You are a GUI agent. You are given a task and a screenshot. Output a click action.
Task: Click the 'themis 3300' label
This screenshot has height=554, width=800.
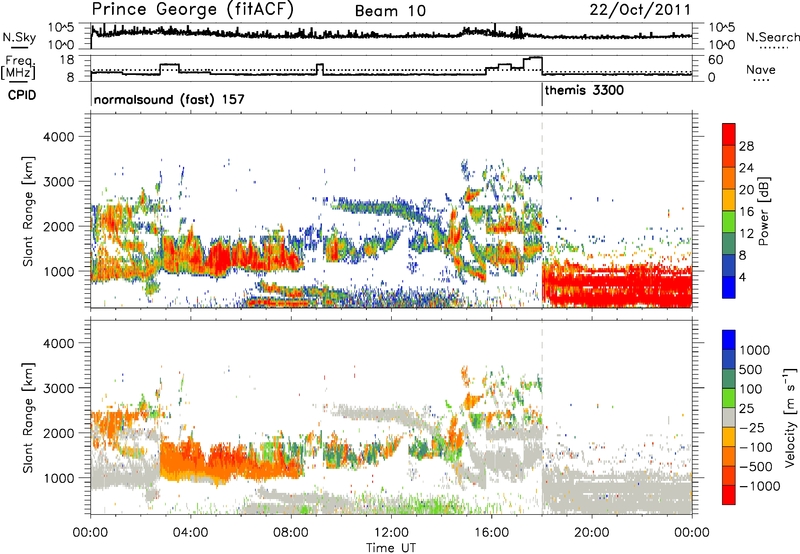pos(584,91)
